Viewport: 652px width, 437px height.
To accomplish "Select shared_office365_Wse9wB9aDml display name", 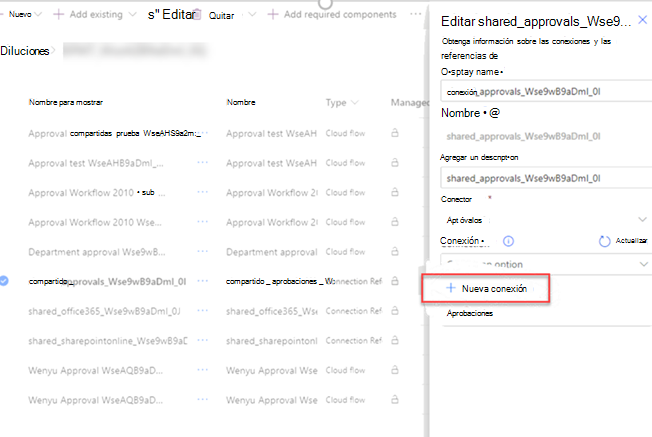I will pyautogui.click(x=104, y=311).
